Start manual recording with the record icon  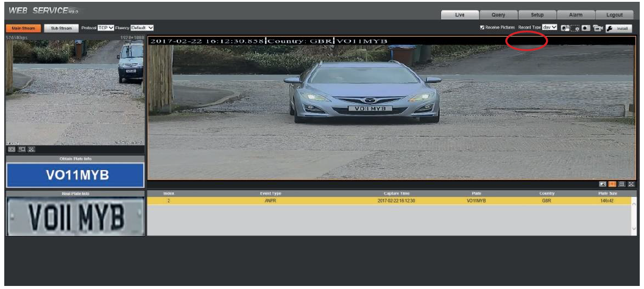click(586, 28)
